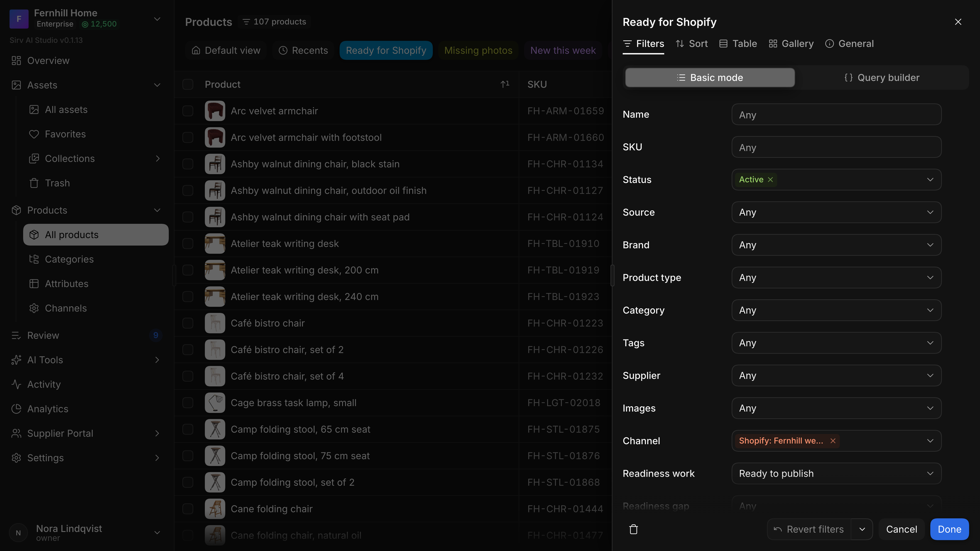Click the Done button
The width and height of the screenshot is (980, 551).
(x=949, y=529)
